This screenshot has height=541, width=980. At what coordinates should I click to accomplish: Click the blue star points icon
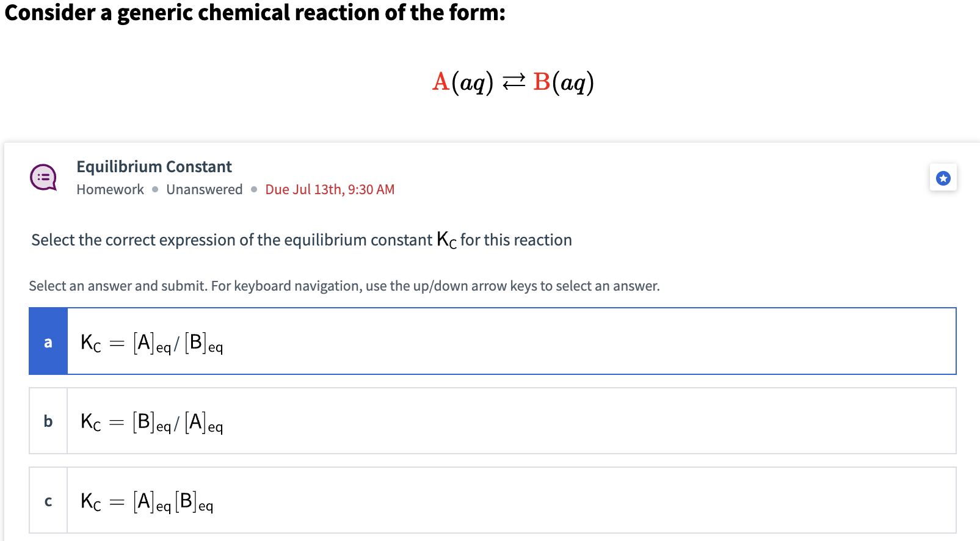tap(943, 177)
